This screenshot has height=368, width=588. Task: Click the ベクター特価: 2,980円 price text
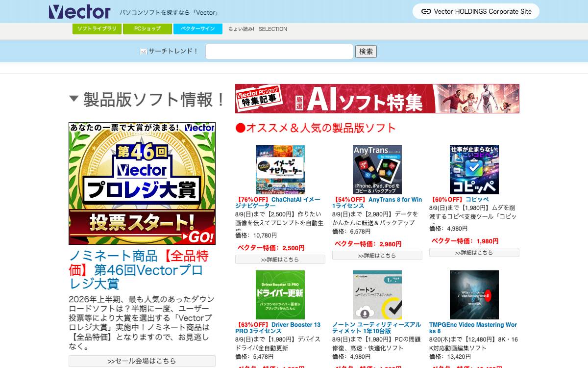point(368,244)
